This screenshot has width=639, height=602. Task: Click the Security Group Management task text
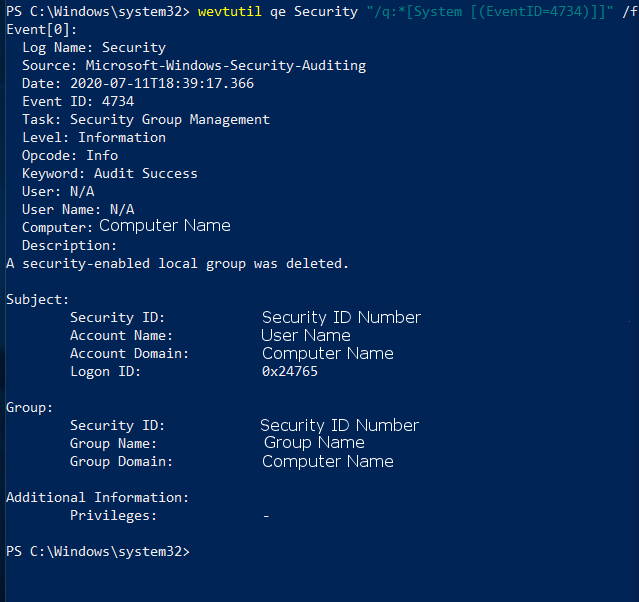(x=170, y=119)
